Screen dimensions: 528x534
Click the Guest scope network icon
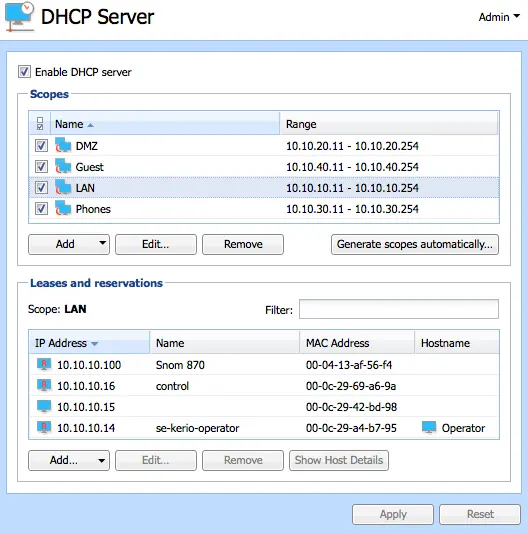coord(63,167)
